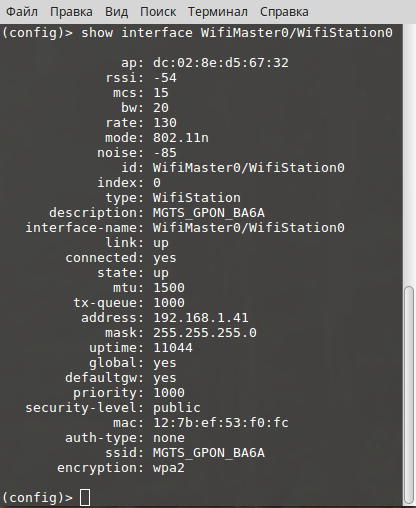Click the mask value 255.255.255.0
This screenshot has width=416, height=508.
tap(205, 332)
